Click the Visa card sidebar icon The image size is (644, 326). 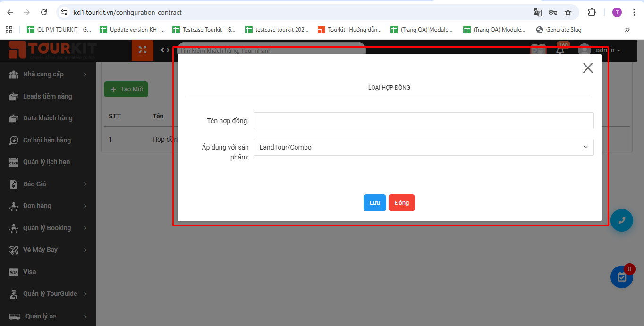click(x=14, y=272)
